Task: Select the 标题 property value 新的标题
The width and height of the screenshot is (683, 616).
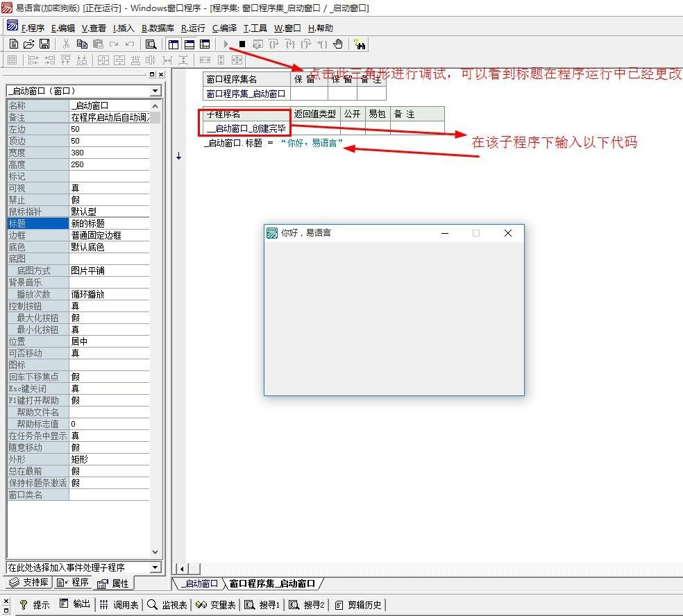Action: click(110, 223)
